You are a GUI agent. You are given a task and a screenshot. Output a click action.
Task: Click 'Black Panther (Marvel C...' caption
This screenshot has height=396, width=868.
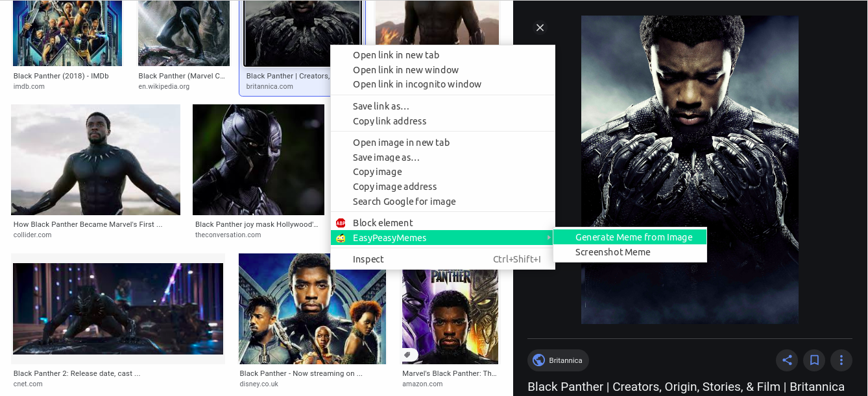[182, 76]
